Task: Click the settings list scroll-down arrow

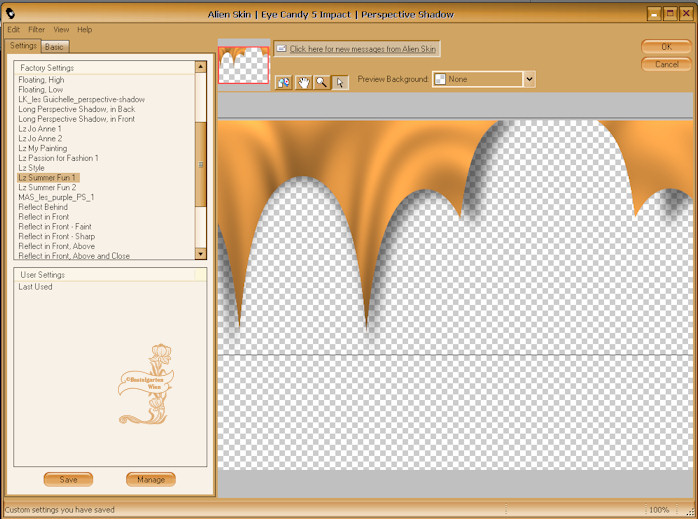Action: (201, 254)
